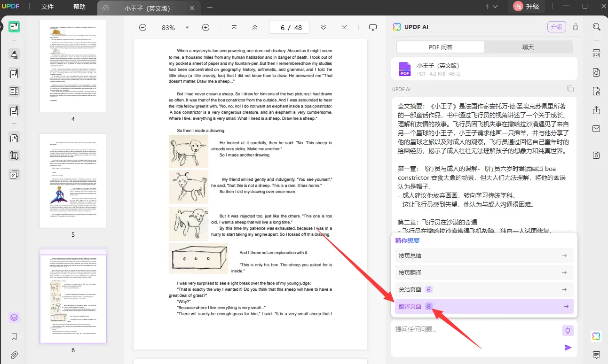The height and width of the screenshot is (364, 608).
Task: Open the Reader mode icon in left sidebar
Action: pos(14,26)
